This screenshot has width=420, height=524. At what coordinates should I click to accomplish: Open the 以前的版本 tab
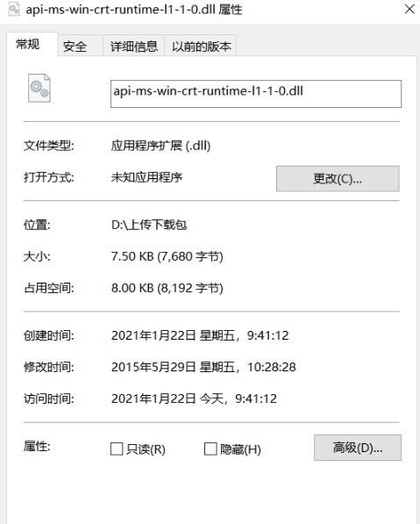pyautogui.click(x=201, y=47)
